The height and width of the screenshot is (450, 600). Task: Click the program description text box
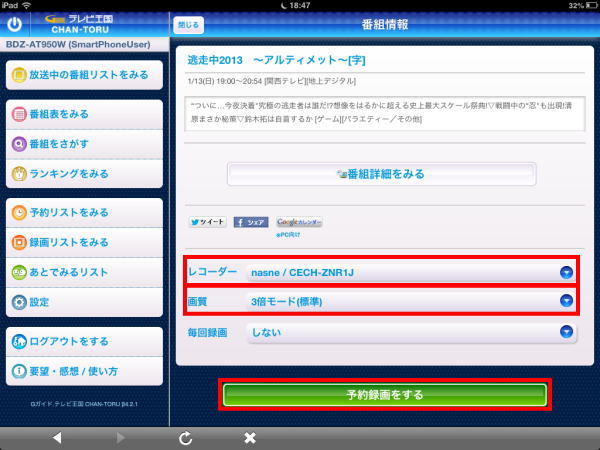pyautogui.click(x=385, y=114)
